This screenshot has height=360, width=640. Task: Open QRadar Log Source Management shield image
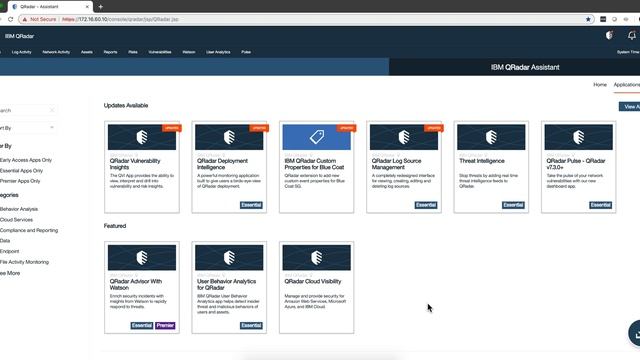pos(404,137)
